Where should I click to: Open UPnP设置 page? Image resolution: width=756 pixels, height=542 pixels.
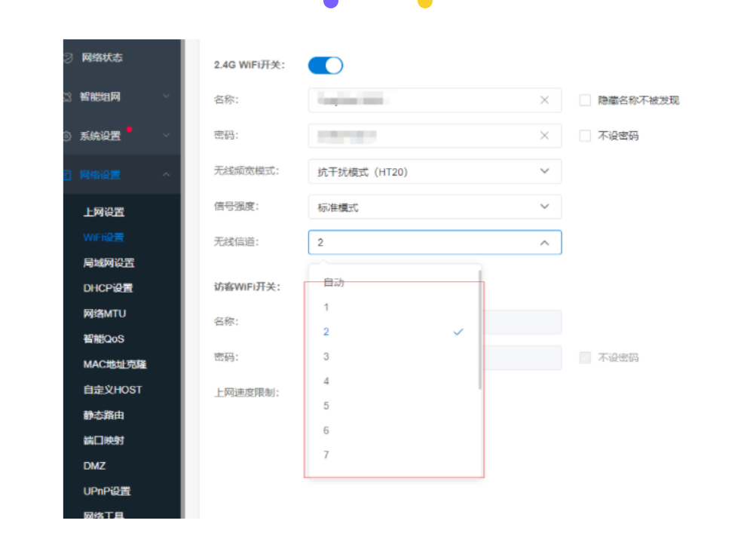[x=107, y=491]
